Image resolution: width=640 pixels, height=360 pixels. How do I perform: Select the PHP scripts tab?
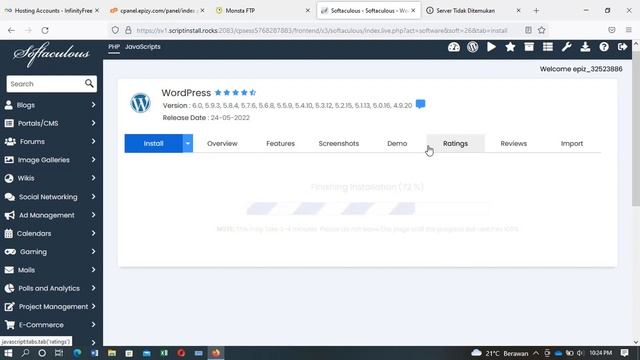click(x=114, y=47)
